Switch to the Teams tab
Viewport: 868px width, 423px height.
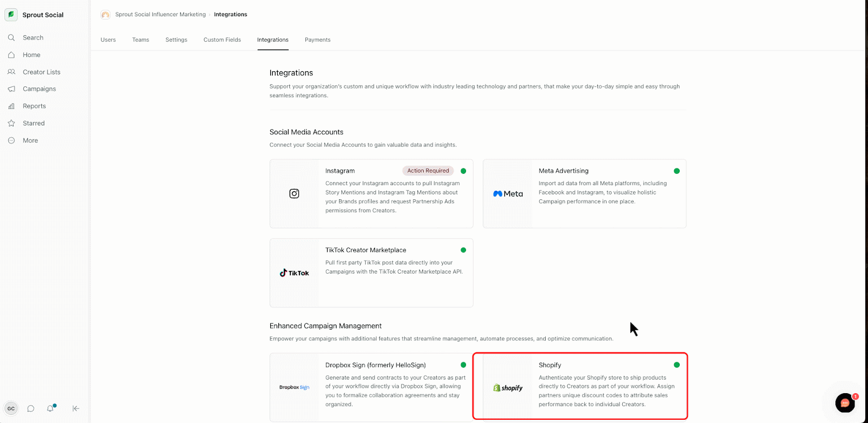(141, 40)
